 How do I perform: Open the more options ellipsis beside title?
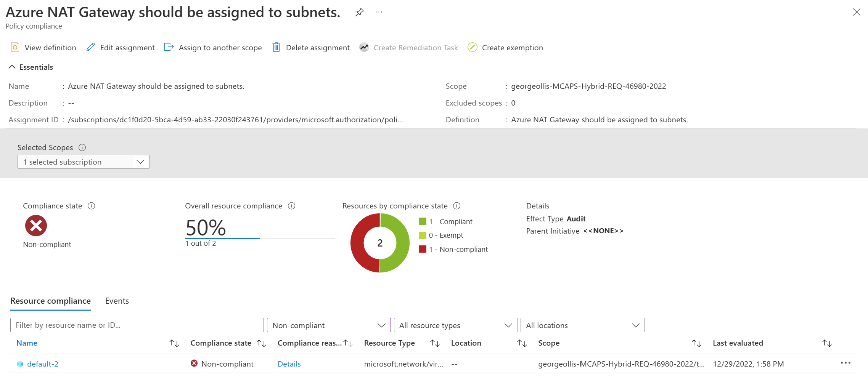[x=379, y=12]
